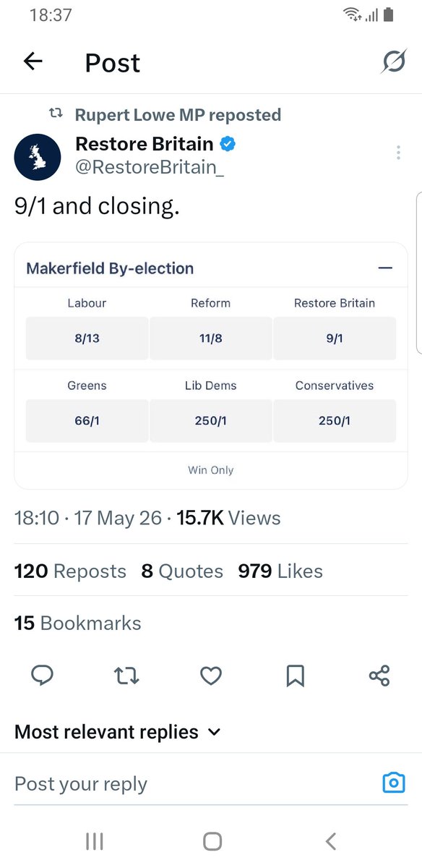Open the Grok icon at top right
Image resolution: width=422 pixels, height=868 pixels.
click(394, 62)
